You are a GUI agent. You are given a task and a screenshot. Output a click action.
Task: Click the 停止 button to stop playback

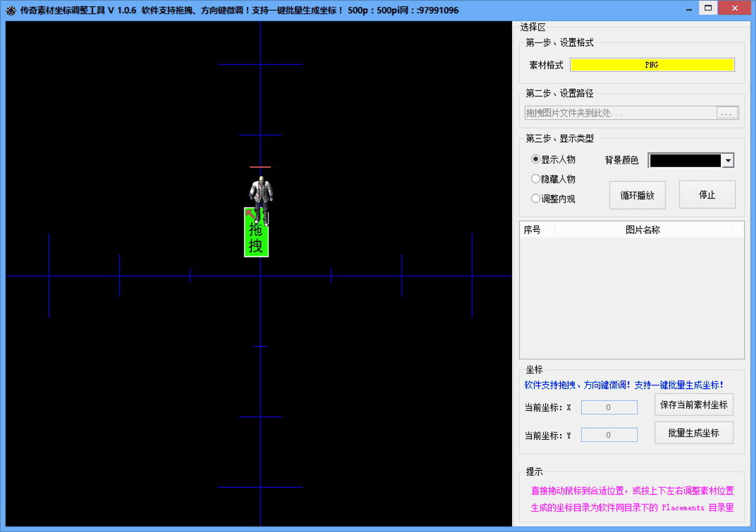point(707,195)
